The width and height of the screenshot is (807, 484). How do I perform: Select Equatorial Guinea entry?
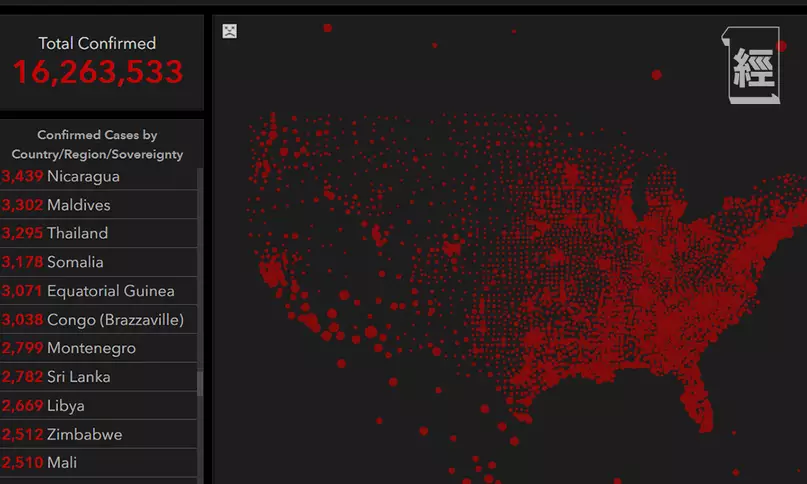point(98,291)
